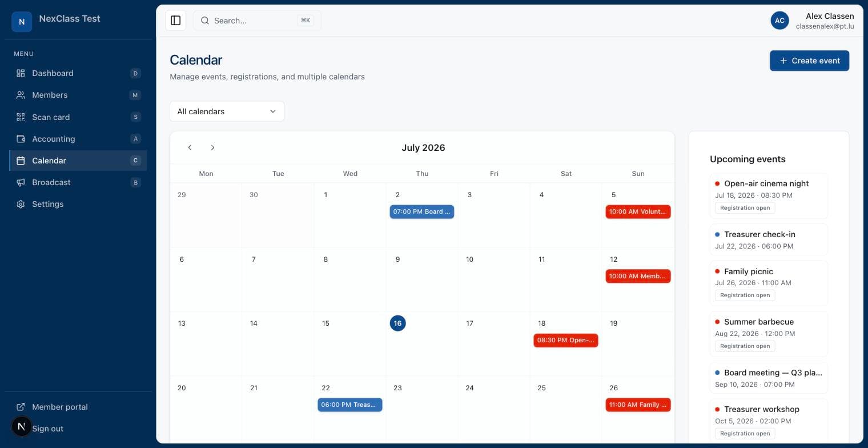868x448 pixels.
Task: Click the Broadcast megaphone icon
Action: pos(21,182)
